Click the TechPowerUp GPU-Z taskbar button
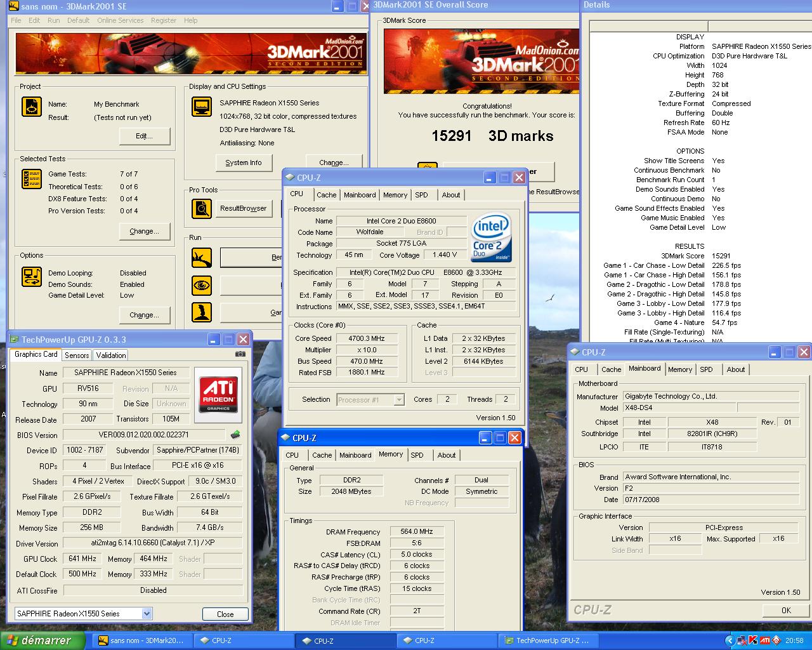The image size is (812, 650). pos(549,640)
